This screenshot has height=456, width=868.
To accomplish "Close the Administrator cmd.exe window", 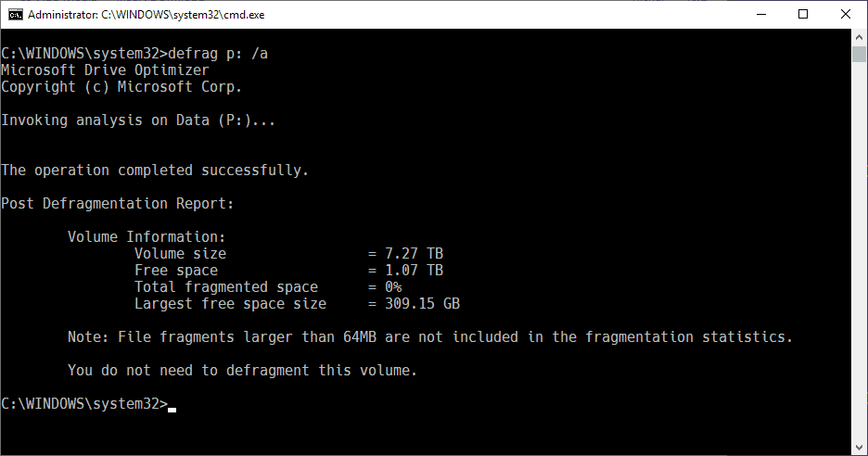I will click(846, 14).
